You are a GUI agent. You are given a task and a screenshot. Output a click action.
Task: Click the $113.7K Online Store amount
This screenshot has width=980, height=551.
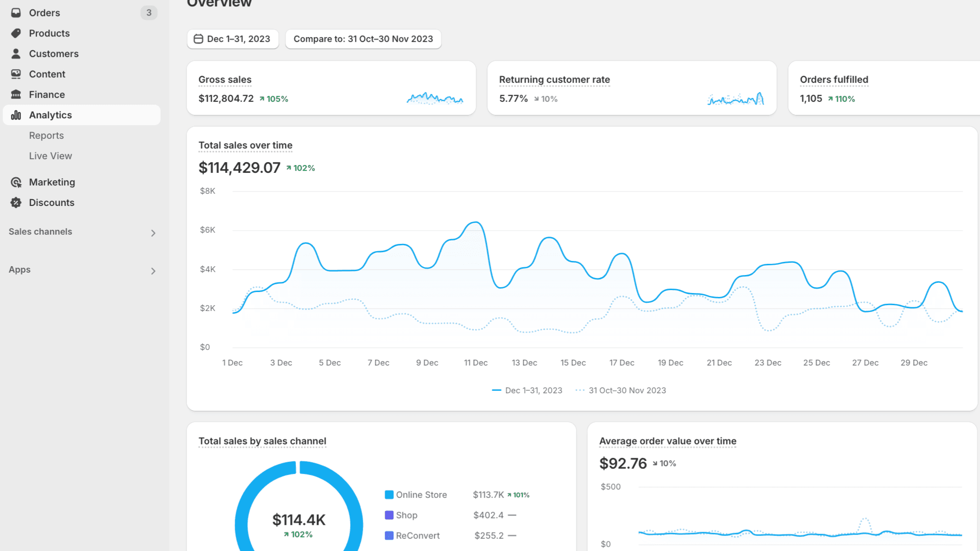[488, 495]
